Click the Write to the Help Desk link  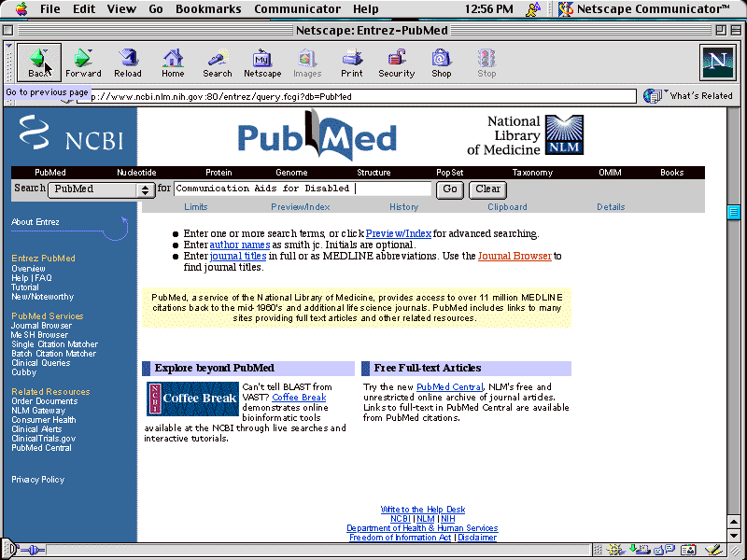coord(423,509)
